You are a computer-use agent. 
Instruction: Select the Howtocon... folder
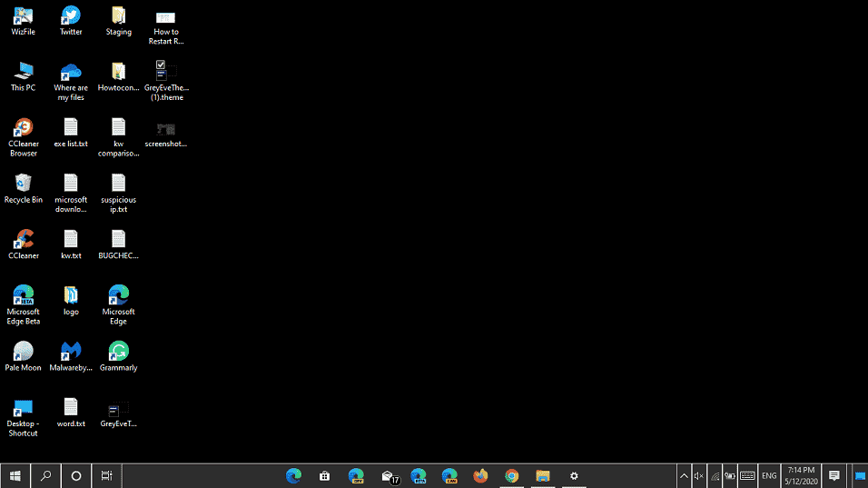(x=118, y=77)
